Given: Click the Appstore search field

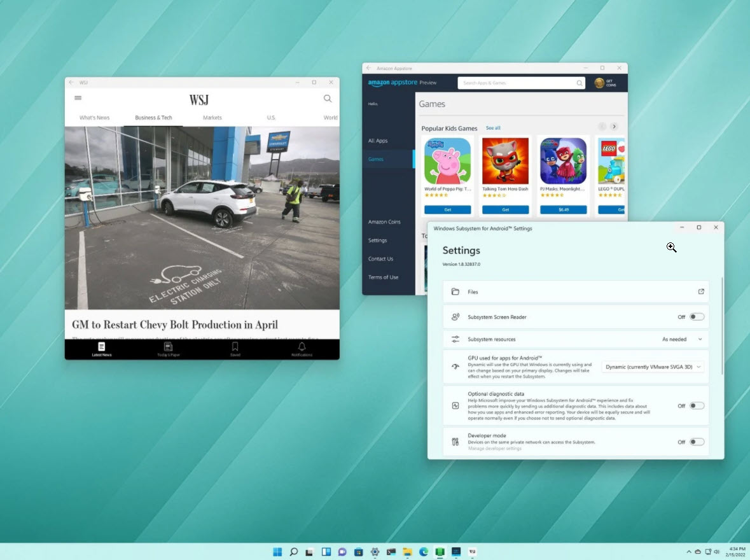Looking at the screenshot, I should (x=521, y=83).
